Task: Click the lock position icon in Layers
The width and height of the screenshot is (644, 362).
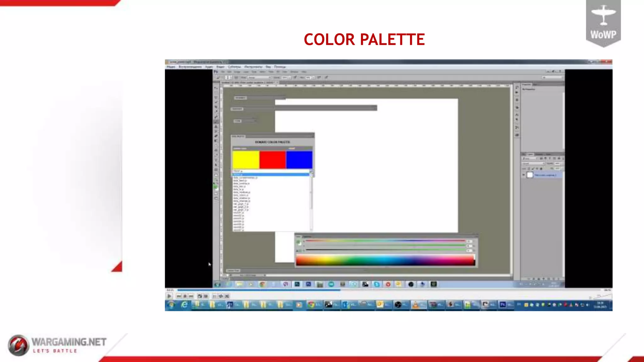Action: [x=537, y=168]
